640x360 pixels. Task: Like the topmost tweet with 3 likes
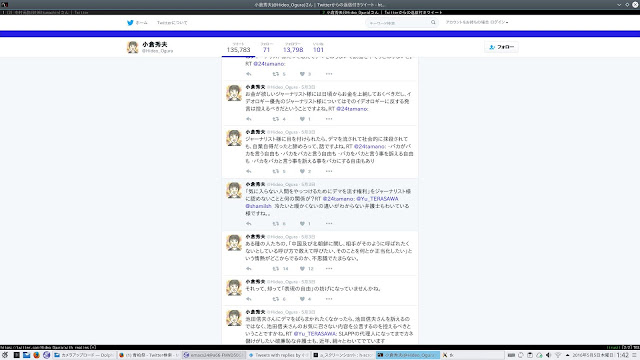coord(302,74)
